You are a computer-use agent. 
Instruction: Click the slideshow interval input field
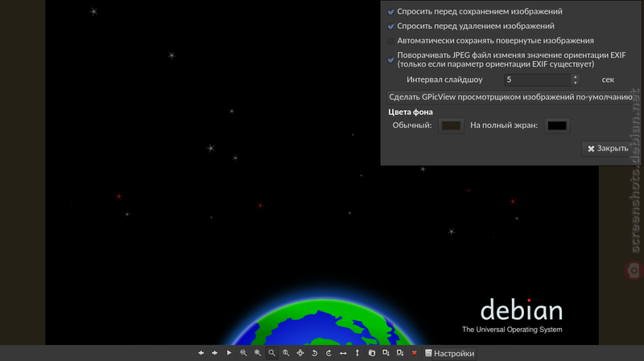pos(537,80)
